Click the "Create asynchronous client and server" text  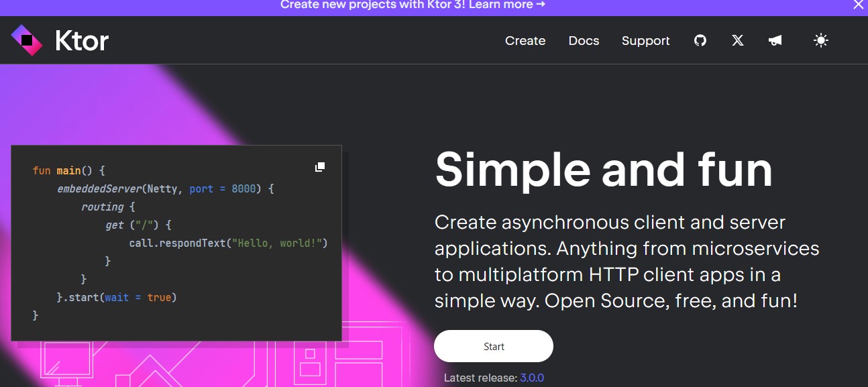point(610,223)
